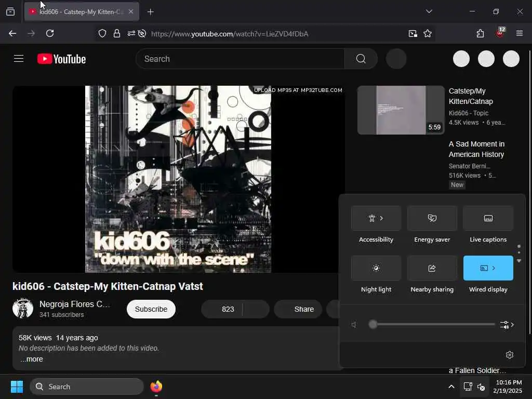Click the network icon in system tray

468,387
